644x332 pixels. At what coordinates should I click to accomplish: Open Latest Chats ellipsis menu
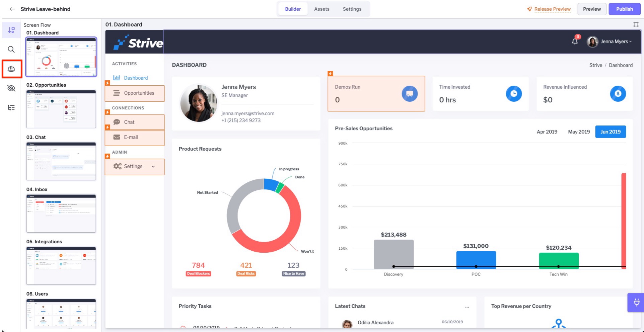pos(467,307)
